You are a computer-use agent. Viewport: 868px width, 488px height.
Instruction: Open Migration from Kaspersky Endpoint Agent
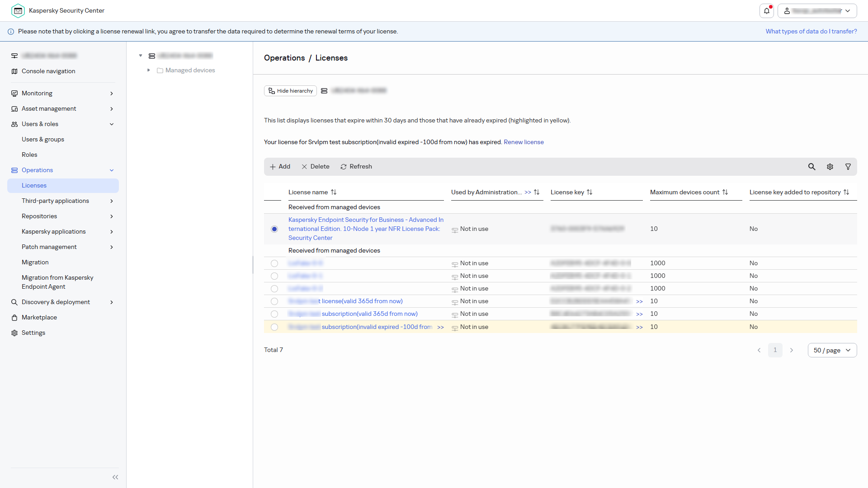[x=57, y=282]
